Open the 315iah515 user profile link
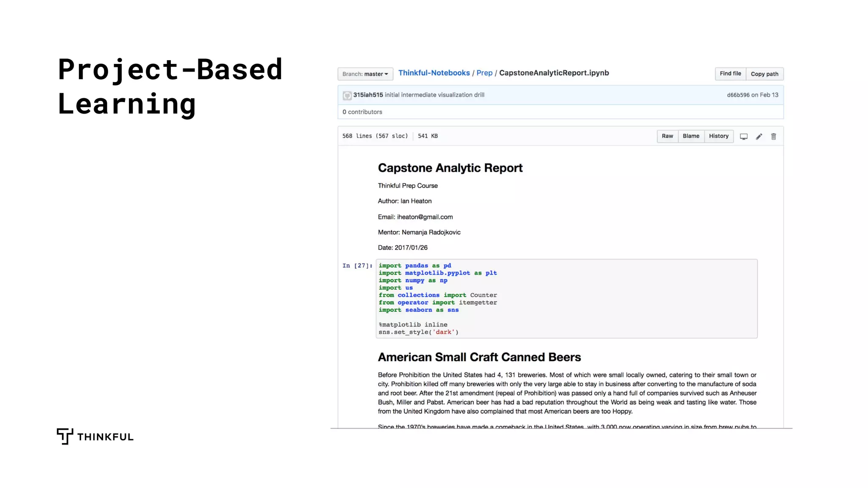868x488 pixels. (x=368, y=95)
